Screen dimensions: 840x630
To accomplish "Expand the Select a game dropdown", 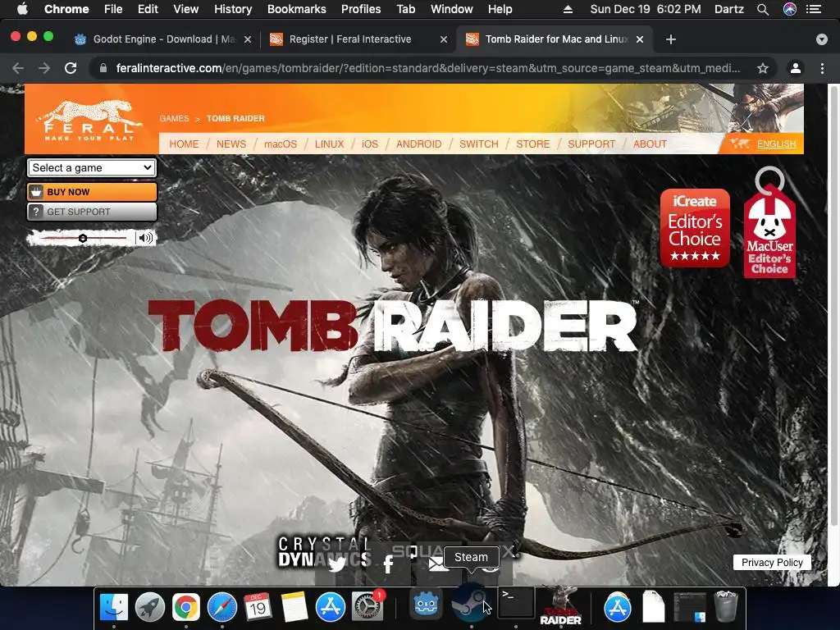I will [92, 167].
